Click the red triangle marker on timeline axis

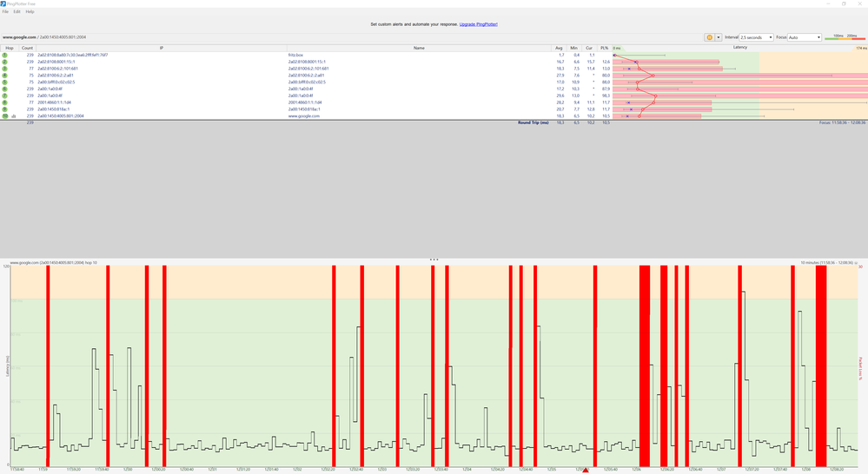click(586, 471)
